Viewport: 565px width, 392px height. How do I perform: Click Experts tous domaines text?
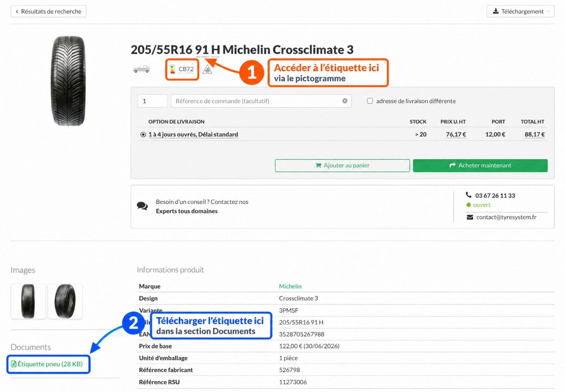[186, 211]
